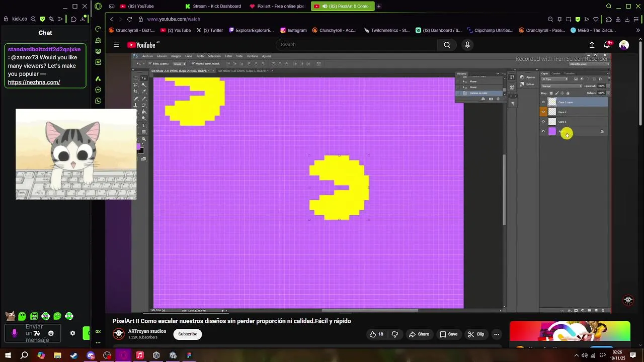Click the Clip button
The width and height of the screenshot is (644, 362).
pyautogui.click(x=475, y=334)
